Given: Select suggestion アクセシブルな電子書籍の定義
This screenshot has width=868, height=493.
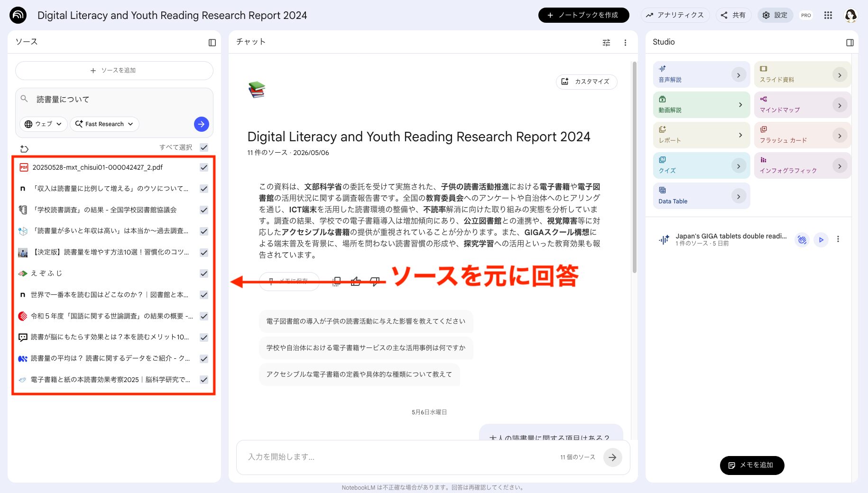Looking at the screenshot, I should [x=359, y=374].
